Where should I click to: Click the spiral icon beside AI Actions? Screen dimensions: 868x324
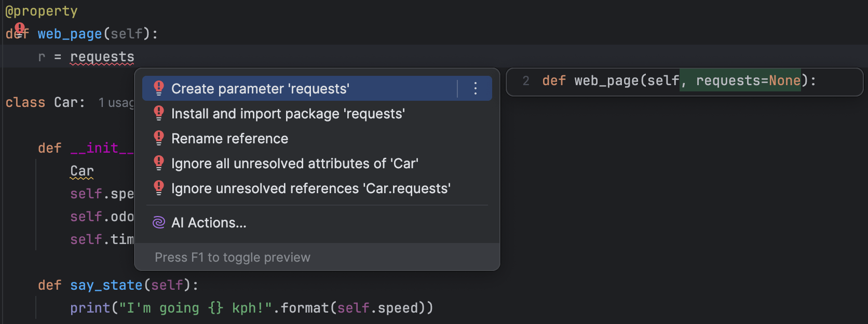point(159,223)
